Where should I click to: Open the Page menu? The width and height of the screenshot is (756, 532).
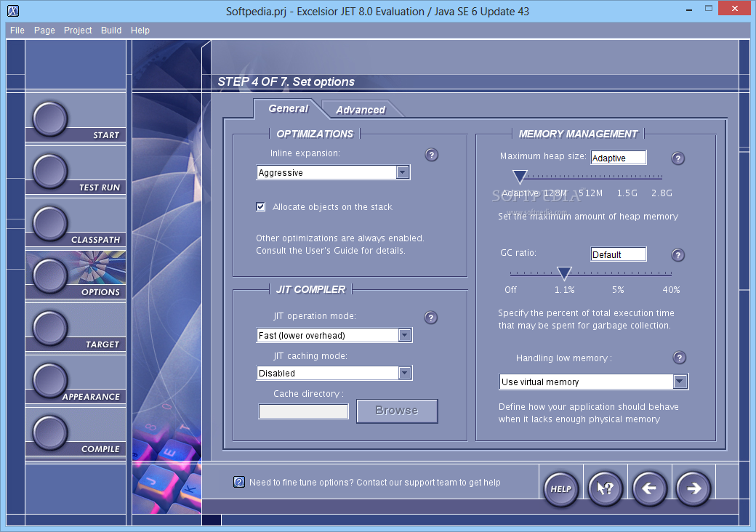(44, 31)
